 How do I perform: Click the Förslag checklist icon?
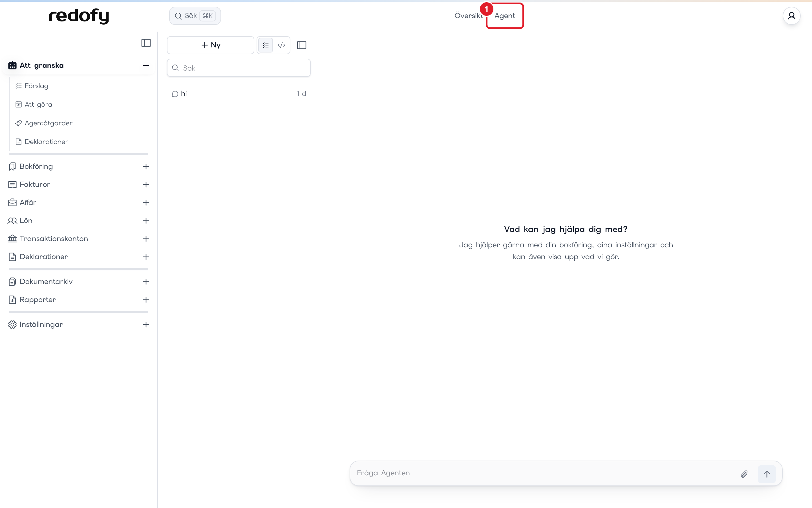(18, 86)
